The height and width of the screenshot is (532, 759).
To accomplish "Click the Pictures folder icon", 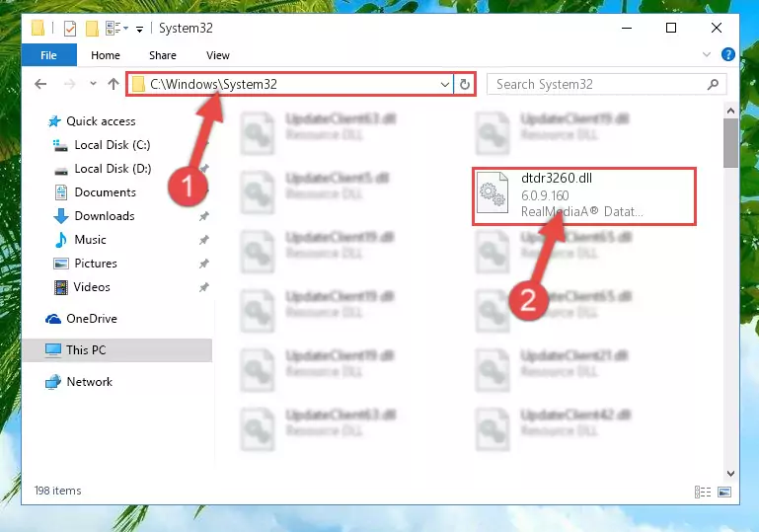I will pos(61,264).
